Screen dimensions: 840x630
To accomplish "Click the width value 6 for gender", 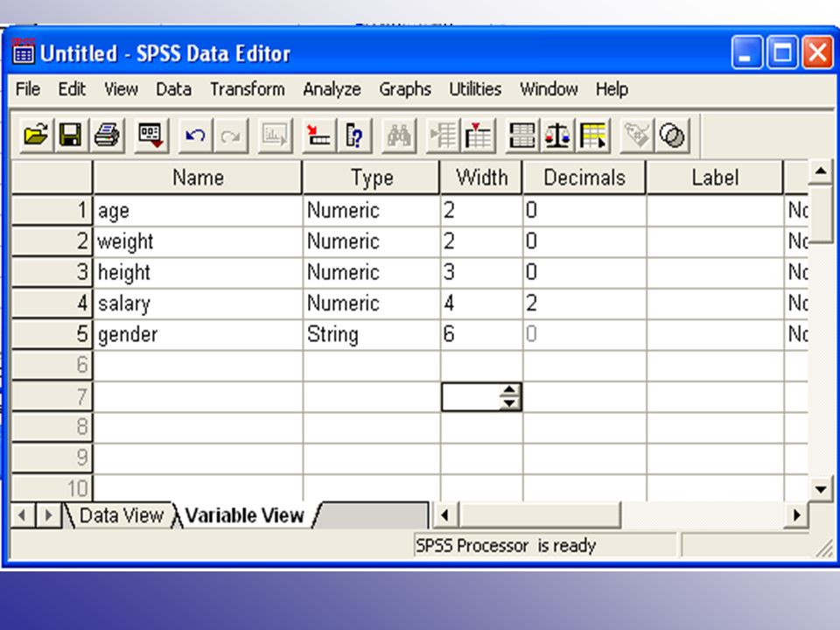I will point(481,335).
